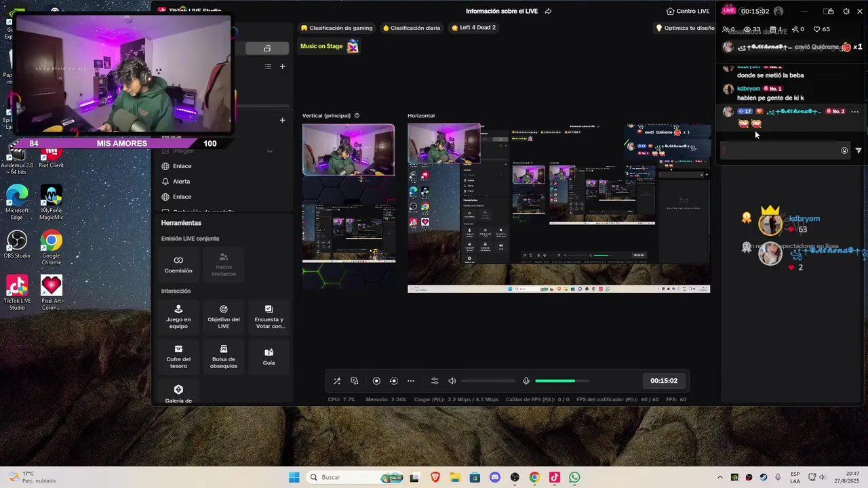Open TikTok LIVE Studio desktop shortcut
868x488 pixels.
[16, 293]
